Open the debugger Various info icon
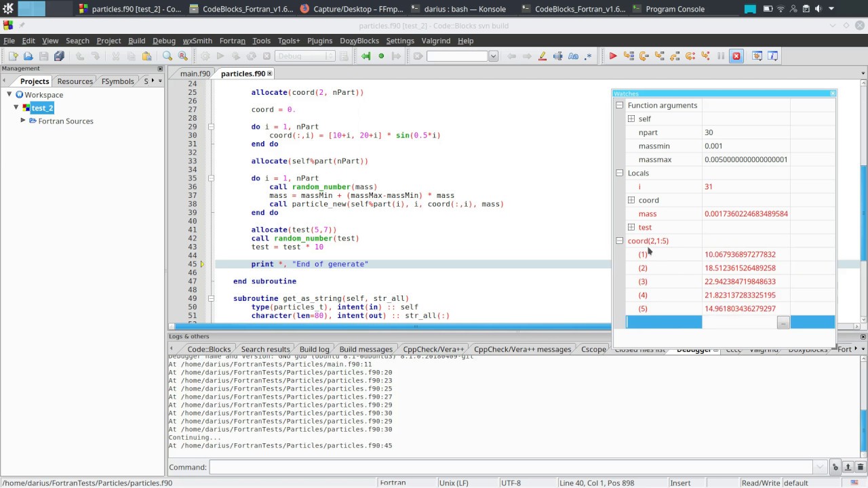This screenshot has height=488, width=868. [772, 56]
